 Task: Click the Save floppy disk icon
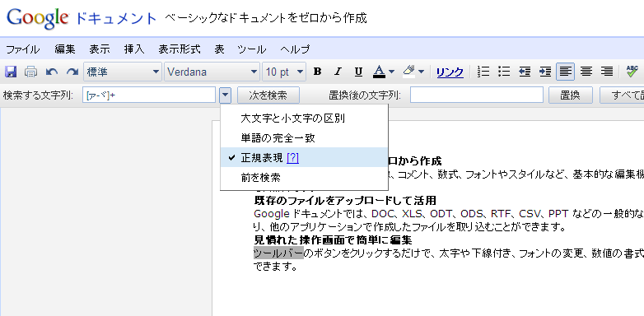pos(10,72)
